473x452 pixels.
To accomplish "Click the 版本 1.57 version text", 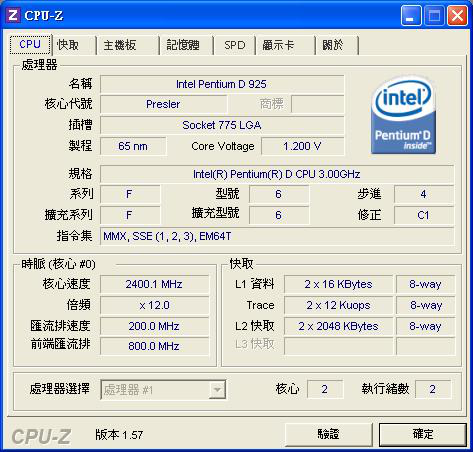I will pos(119,435).
